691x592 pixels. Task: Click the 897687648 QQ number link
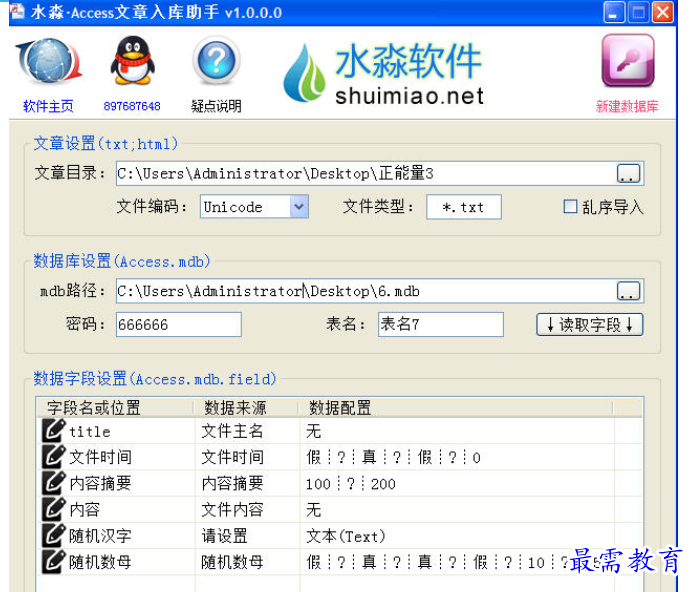coord(132,106)
